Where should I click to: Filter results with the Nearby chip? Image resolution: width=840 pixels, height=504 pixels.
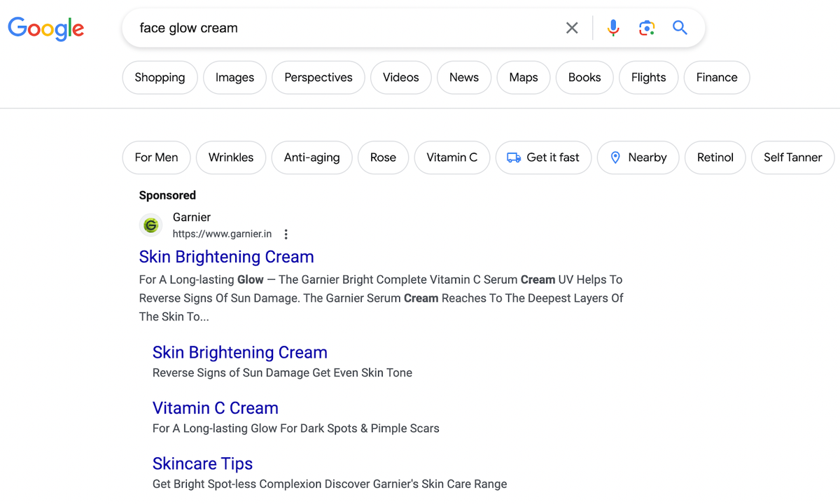coord(638,157)
